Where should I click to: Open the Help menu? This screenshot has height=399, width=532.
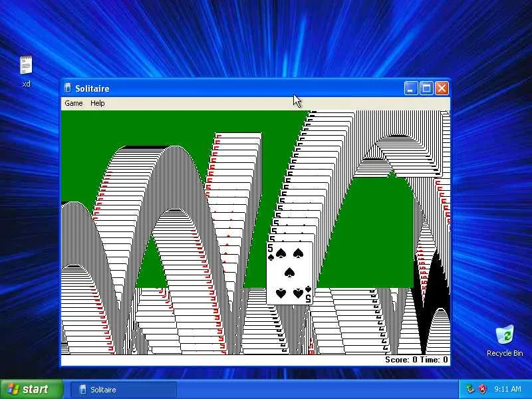(x=97, y=103)
